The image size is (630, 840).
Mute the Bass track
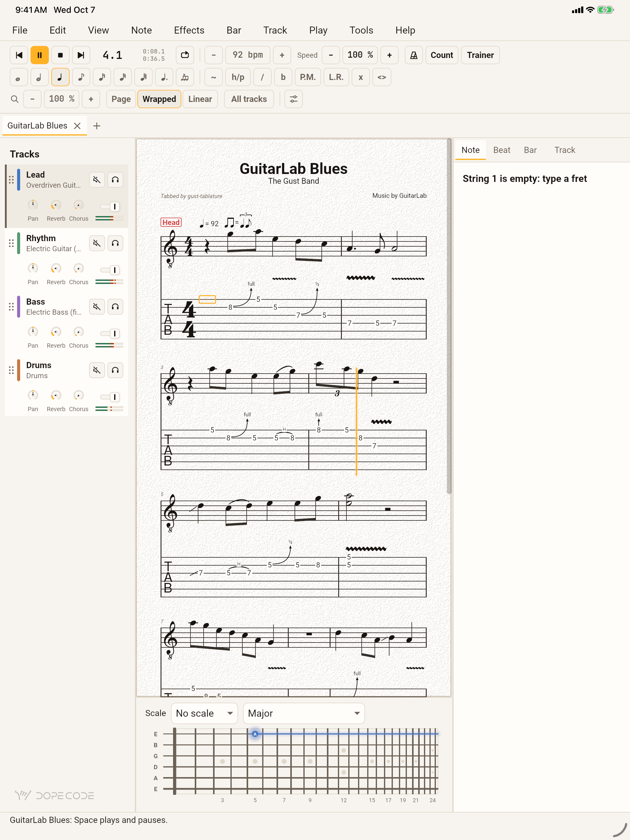tap(97, 306)
